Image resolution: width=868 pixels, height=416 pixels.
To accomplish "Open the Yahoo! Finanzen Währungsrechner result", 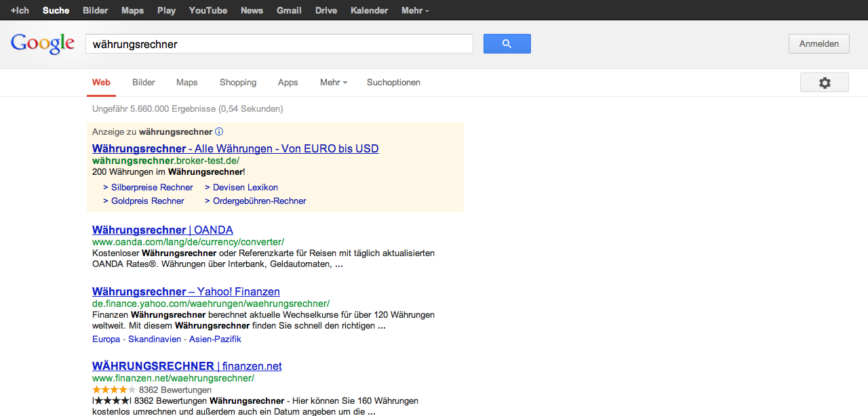I will pos(186,291).
